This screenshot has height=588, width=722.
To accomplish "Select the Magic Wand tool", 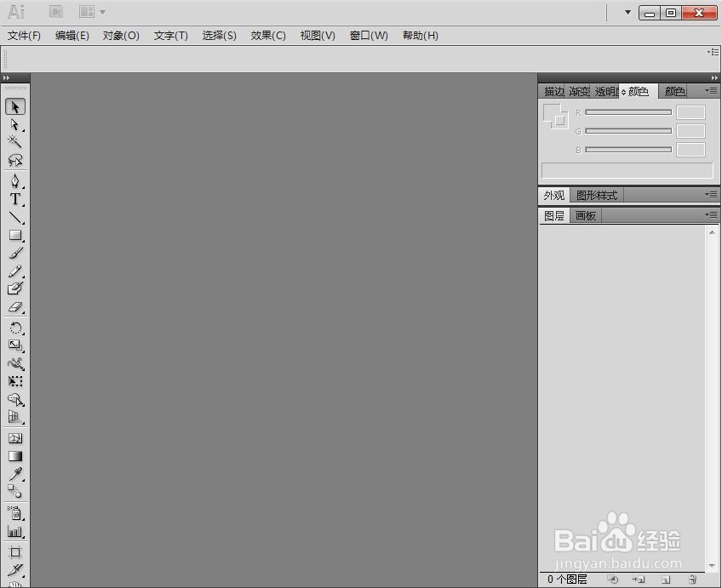I will (14, 143).
